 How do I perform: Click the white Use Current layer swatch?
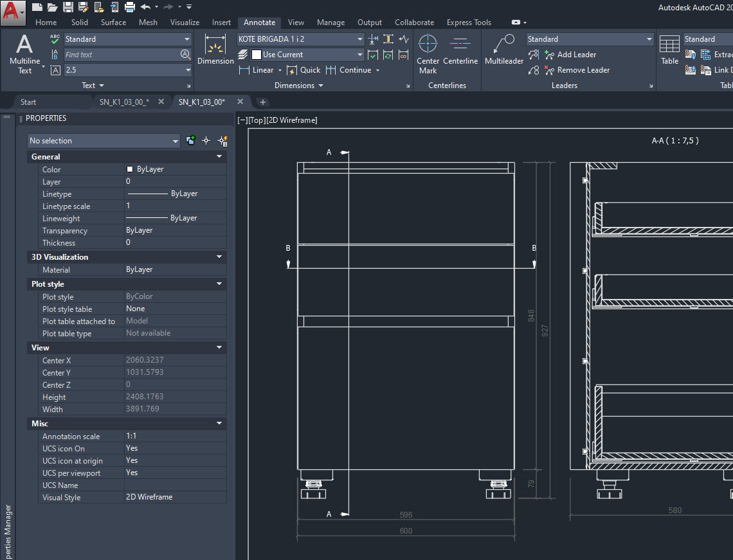256,55
